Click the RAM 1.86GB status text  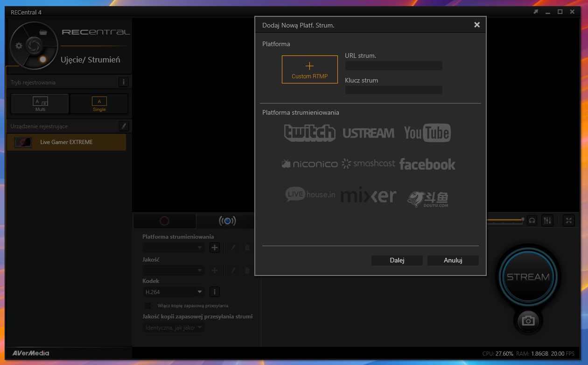click(x=532, y=354)
